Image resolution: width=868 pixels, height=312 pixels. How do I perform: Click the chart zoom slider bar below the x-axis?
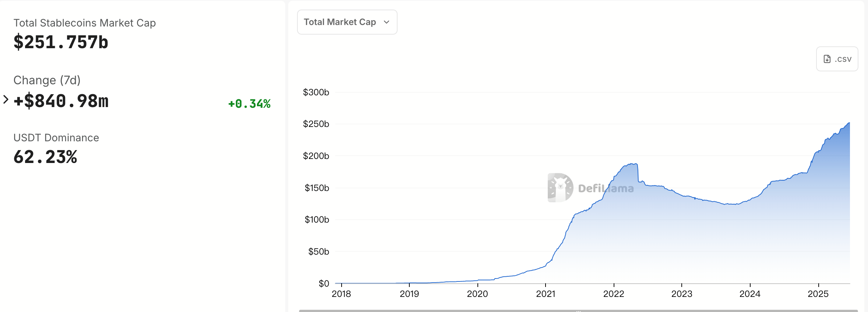tap(578, 311)
